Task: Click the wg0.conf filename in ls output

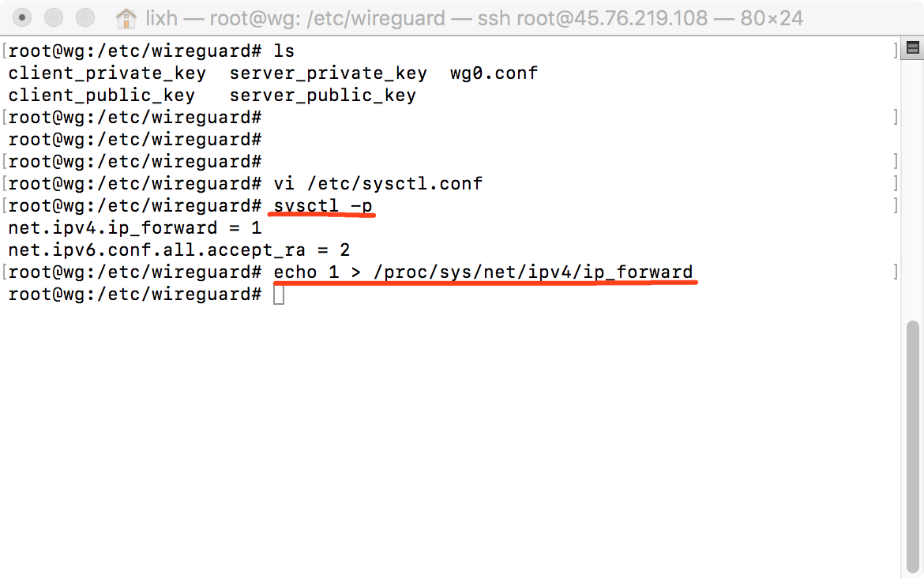Action: click(x=494, y=73)
